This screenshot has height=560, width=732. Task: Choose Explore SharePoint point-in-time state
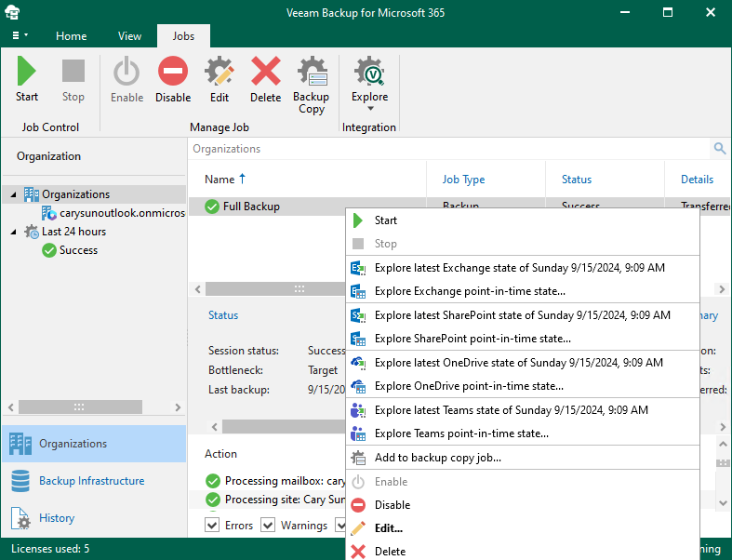523,339
